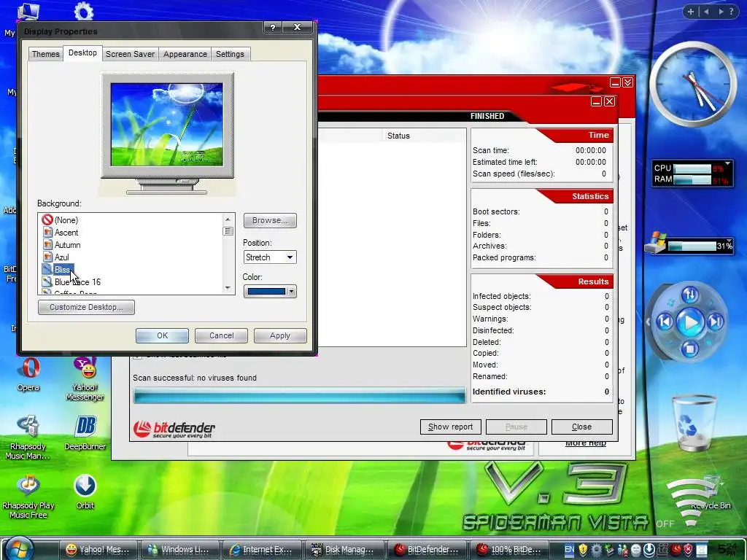Click the disk usage gadget drive icon

pyautogui.click(x=656, y=243)
